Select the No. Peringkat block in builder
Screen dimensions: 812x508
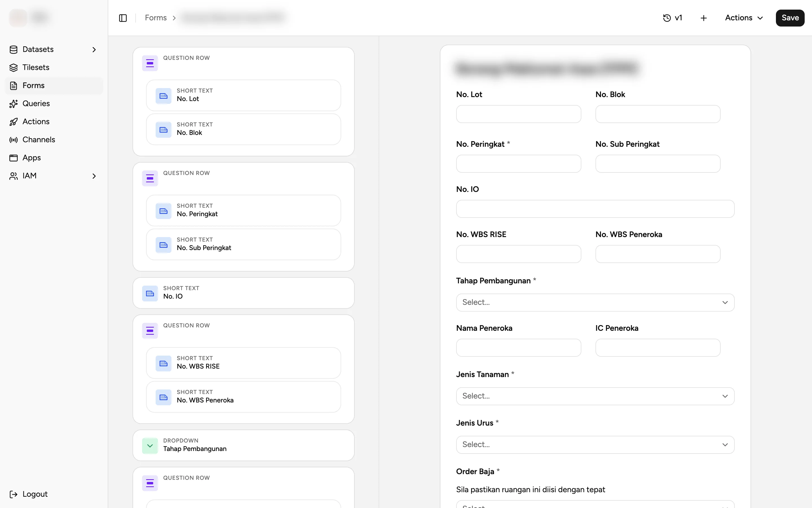(244, 211)
